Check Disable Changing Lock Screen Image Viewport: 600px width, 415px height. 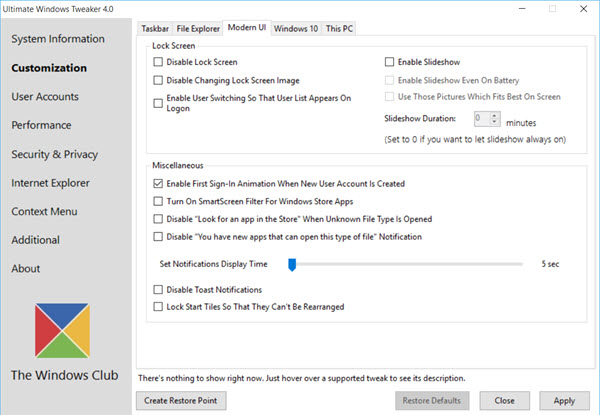coord(158,80)
